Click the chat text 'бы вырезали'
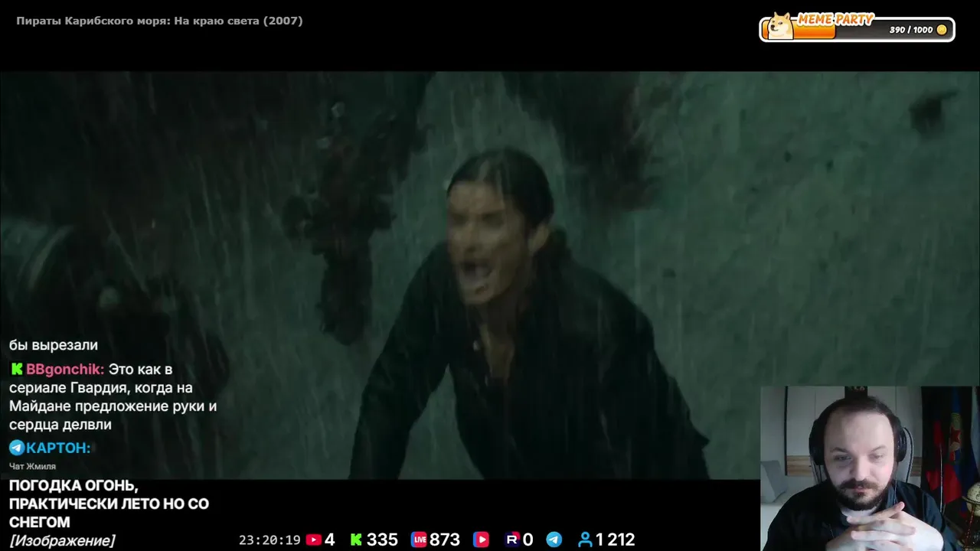 (54, 345)
